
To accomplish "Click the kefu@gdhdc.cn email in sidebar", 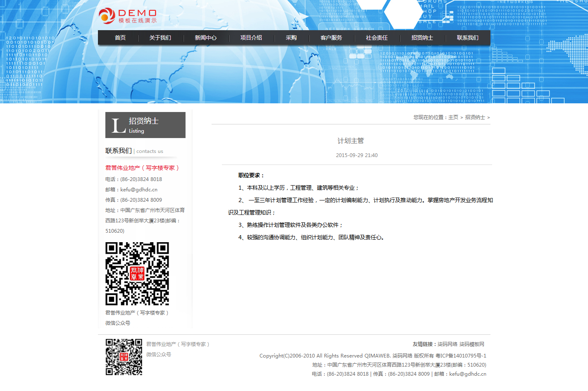I will 139,190.
